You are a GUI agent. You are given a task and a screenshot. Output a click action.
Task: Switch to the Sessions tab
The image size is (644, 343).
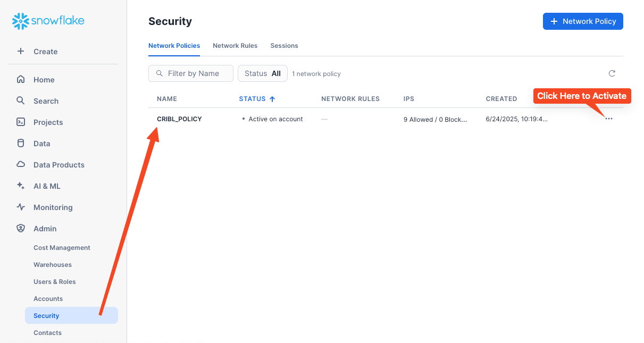click(284, 46)
